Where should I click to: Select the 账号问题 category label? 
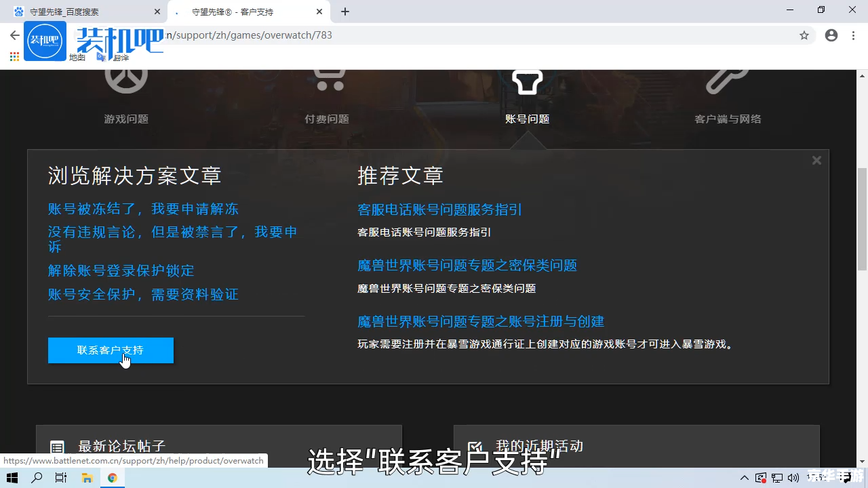(527, 119)
